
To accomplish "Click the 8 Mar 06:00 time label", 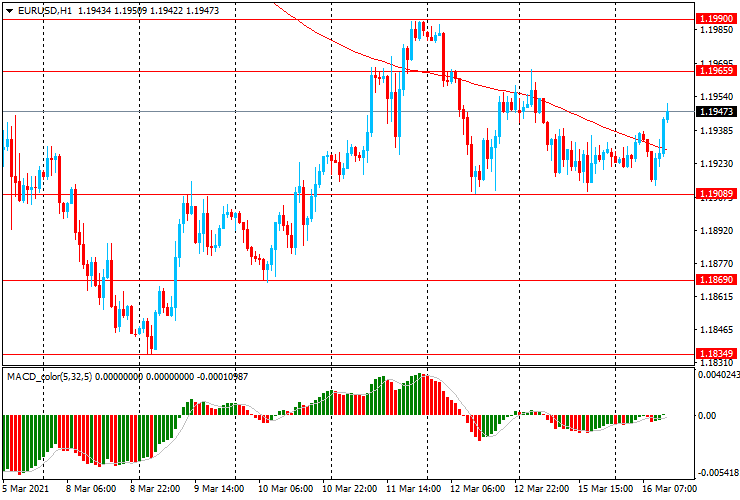I will pyautogui.click(x=91, y=488).
